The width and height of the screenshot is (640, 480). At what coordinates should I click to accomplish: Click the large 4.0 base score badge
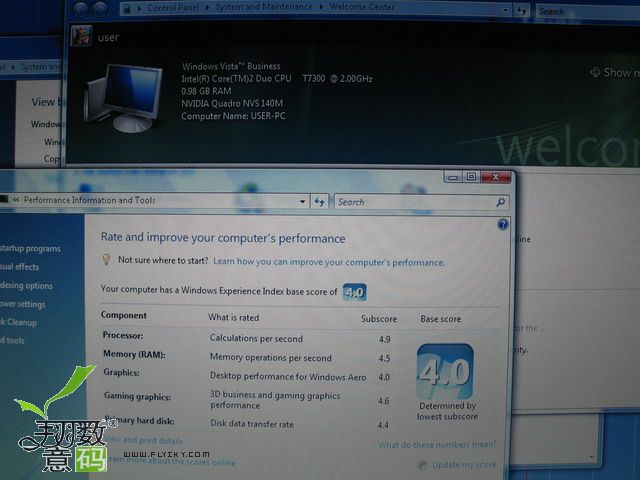pyautogui.click(x=445, y=372)
